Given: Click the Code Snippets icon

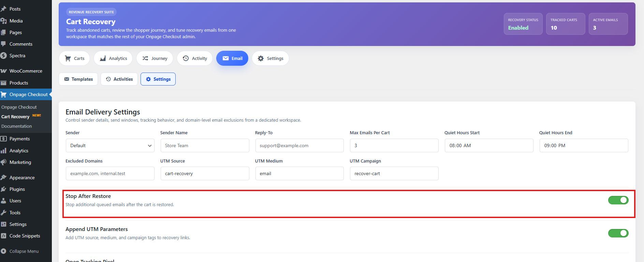Looking at the screenshot, I should [3, 236].
